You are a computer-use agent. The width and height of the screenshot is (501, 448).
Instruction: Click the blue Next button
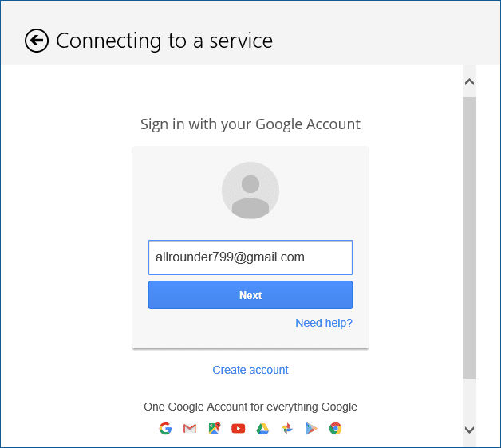tap(250, 295)
